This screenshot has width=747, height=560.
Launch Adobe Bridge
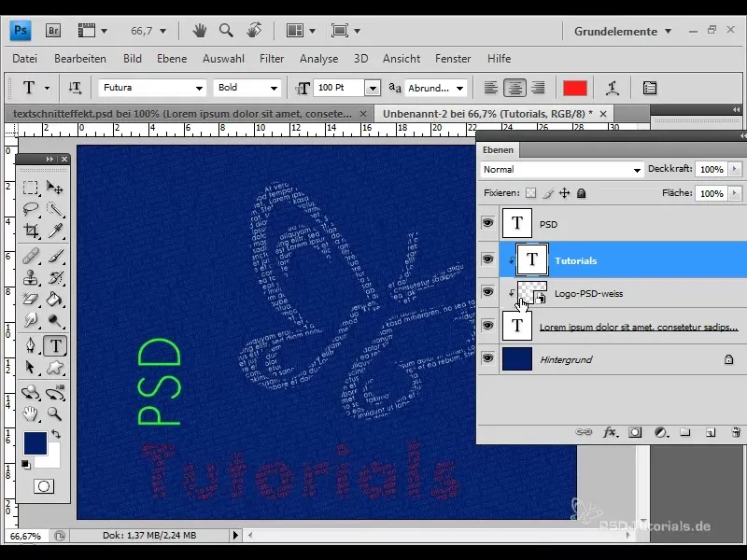pyautogui.click(x=53, y=31)
